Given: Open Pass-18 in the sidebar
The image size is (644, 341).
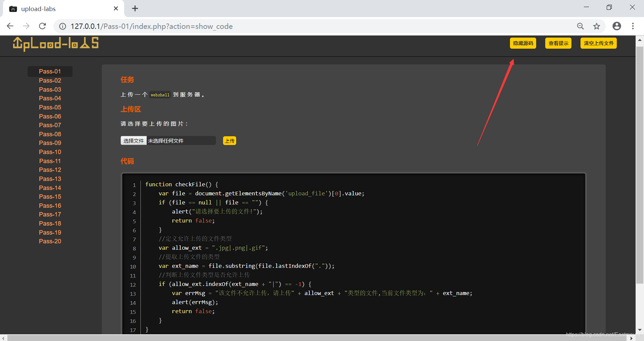Looking at the screenshot, I should coord(50,224).
